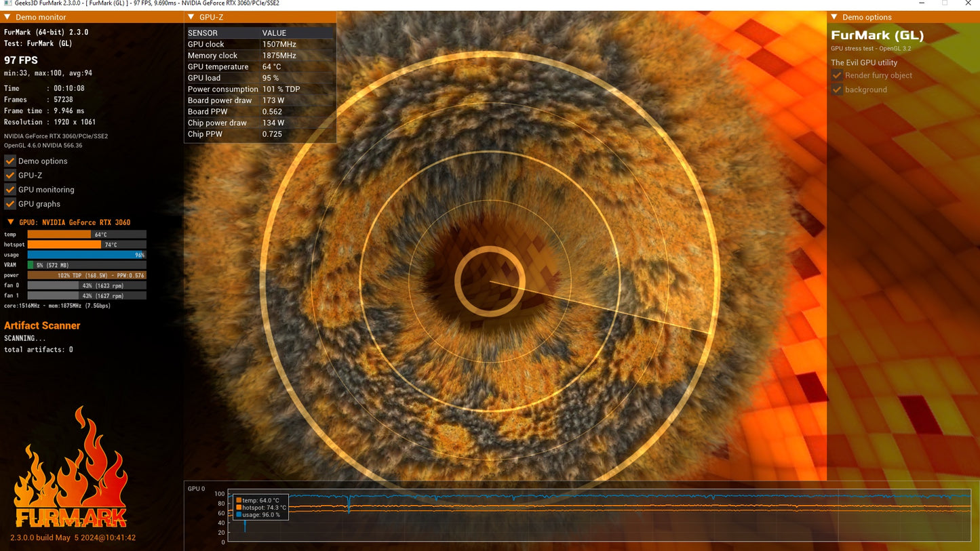The width and height of the screenshot is (980, 551).
Task: Collapse the Demo options panel arrow
Action: pyautogui.click(x=834, y=17)
